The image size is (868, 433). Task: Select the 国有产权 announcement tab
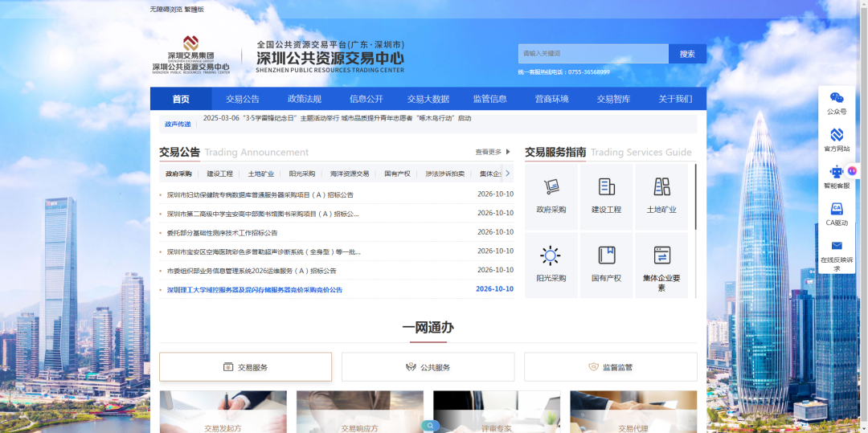398,174
